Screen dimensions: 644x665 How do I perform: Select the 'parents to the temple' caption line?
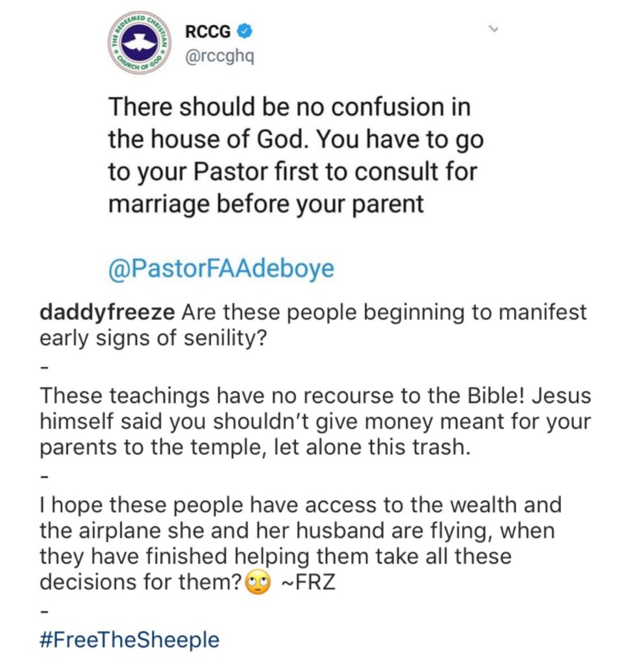pos(255,447)
